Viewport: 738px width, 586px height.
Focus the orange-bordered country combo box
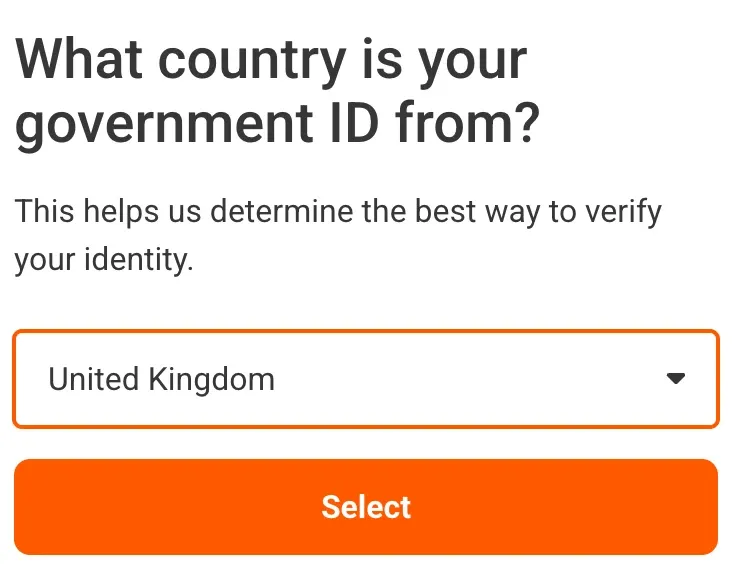click(x=366, y=379)
